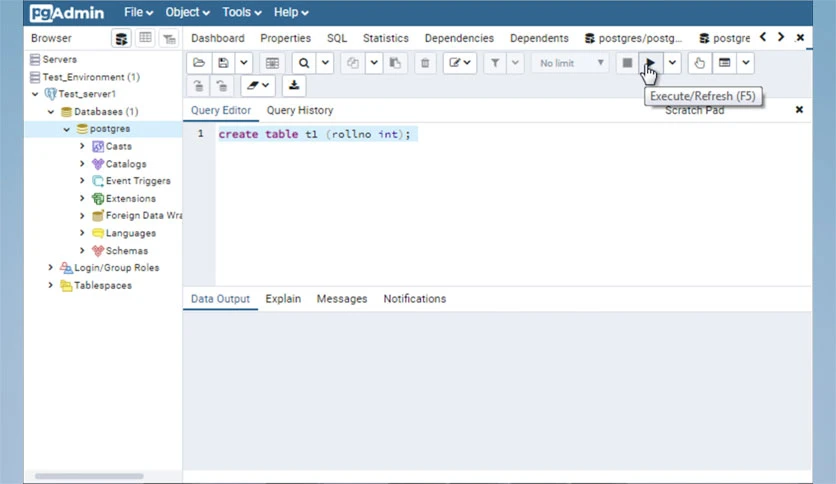The image size is (836, 484).
Task: Click the Save File disk icon
Action: (223, 63)
